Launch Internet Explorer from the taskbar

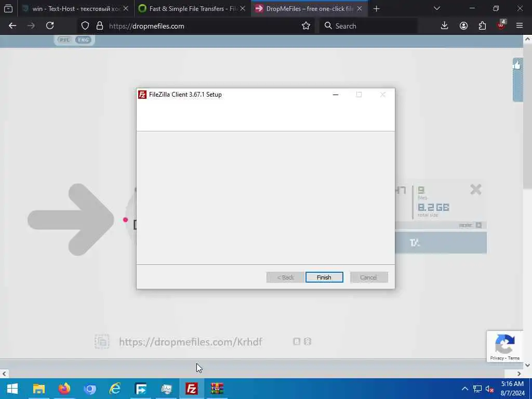click(115, 389)
